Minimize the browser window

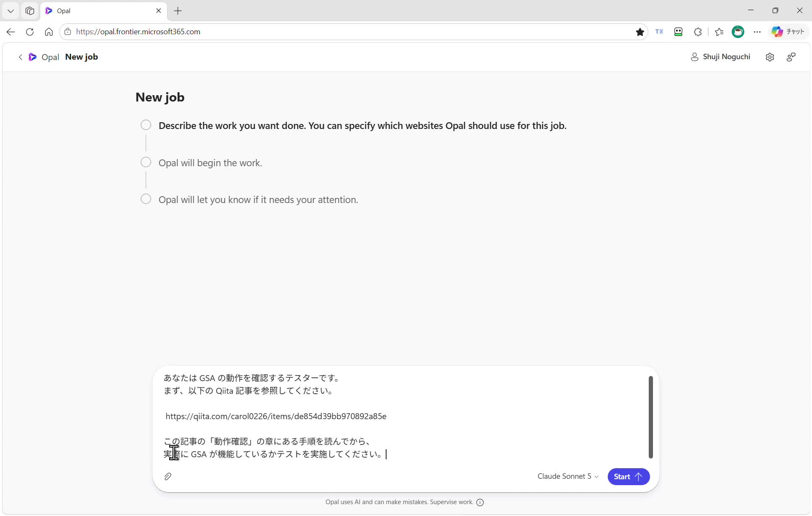(x=751, y=11)
